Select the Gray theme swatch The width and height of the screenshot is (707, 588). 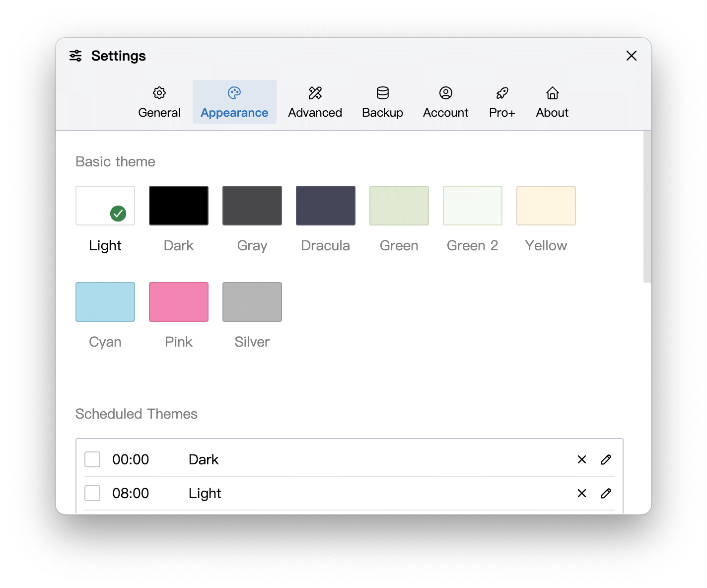[x=252, y=206]
